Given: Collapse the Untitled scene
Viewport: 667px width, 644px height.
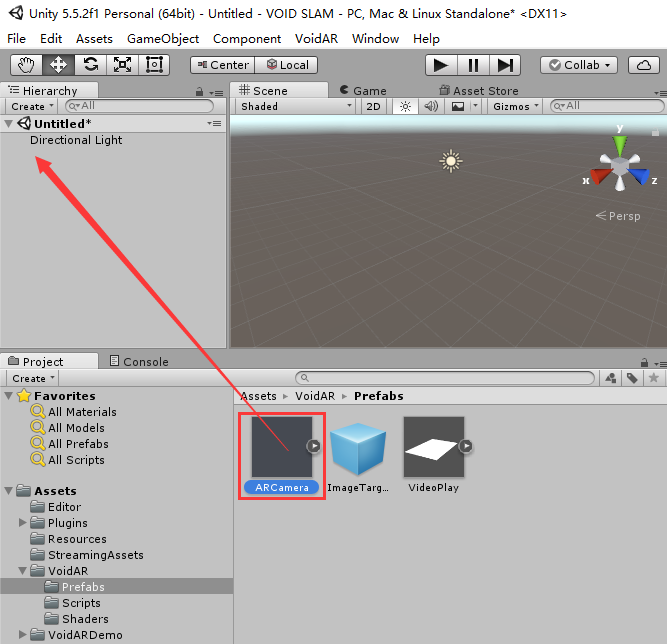Looking at the screenshot, I should 8,124.
